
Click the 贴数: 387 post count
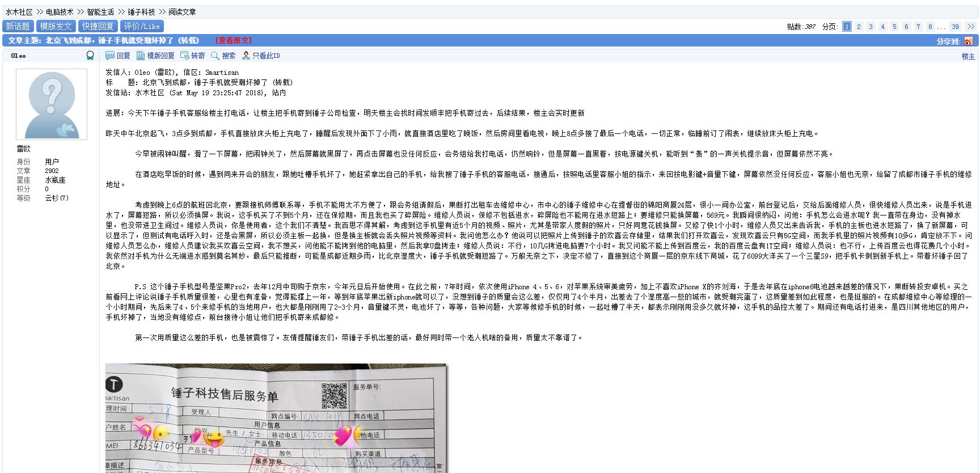tap(801, 27)
